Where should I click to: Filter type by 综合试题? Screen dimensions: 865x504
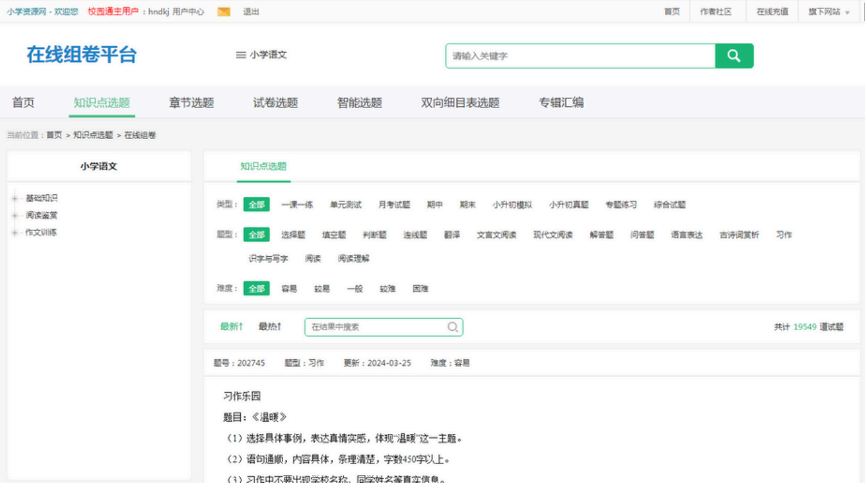click(x=670, y=205)
